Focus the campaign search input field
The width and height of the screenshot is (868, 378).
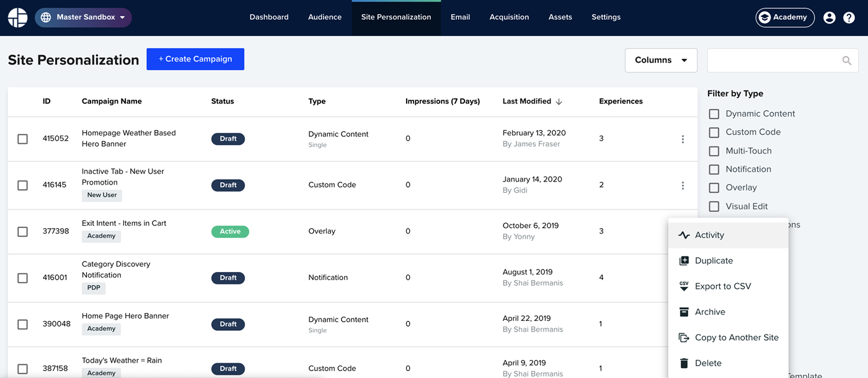(x=775, y=60)
